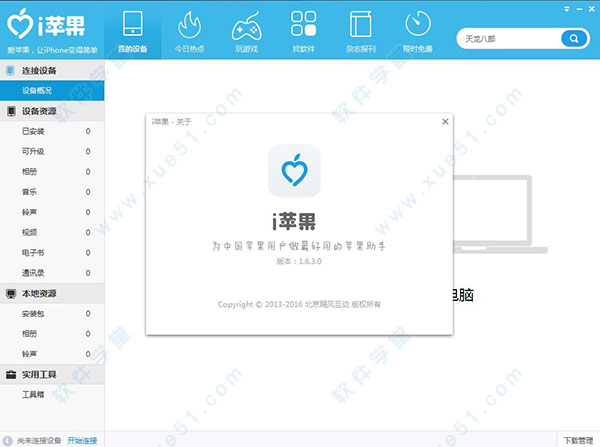Click the 杂志报刊 tab label
The width and height of the screenshot is (600, 447).
point(360,49)
